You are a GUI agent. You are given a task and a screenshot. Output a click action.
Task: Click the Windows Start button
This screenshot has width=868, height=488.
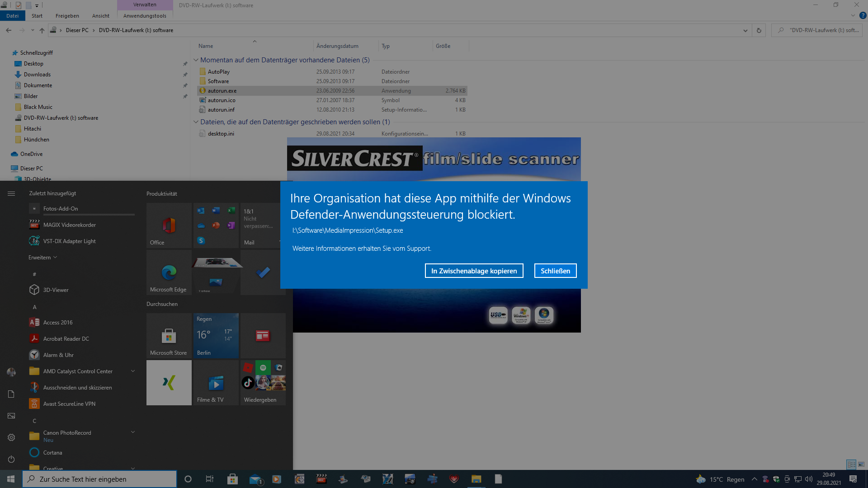[x=11, y=479]
